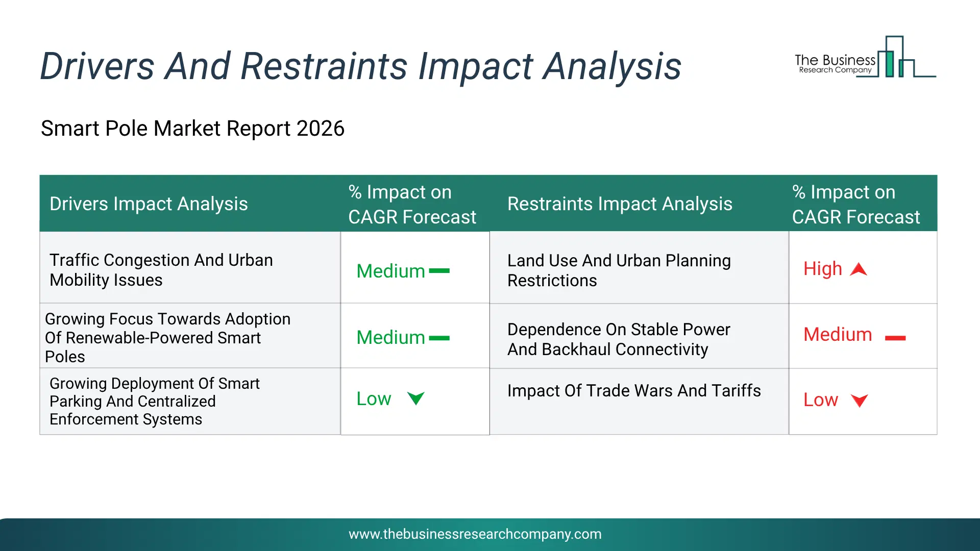Click green dash in Renewable-Powered Smart Poles row
980x551 pixels.
[x=439, y=338]
